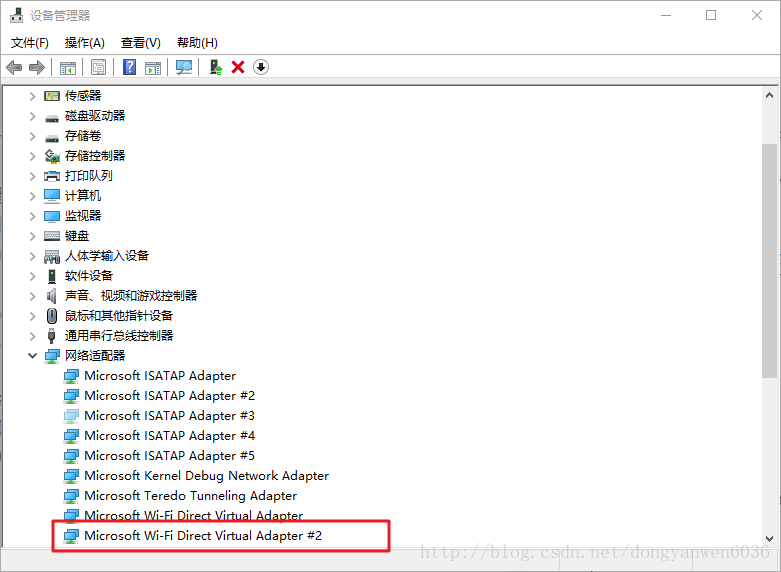This screenshot has height=572, width=781.
Task: Select the 磁盘驱动器 category icon
Action: click(52, 118)
